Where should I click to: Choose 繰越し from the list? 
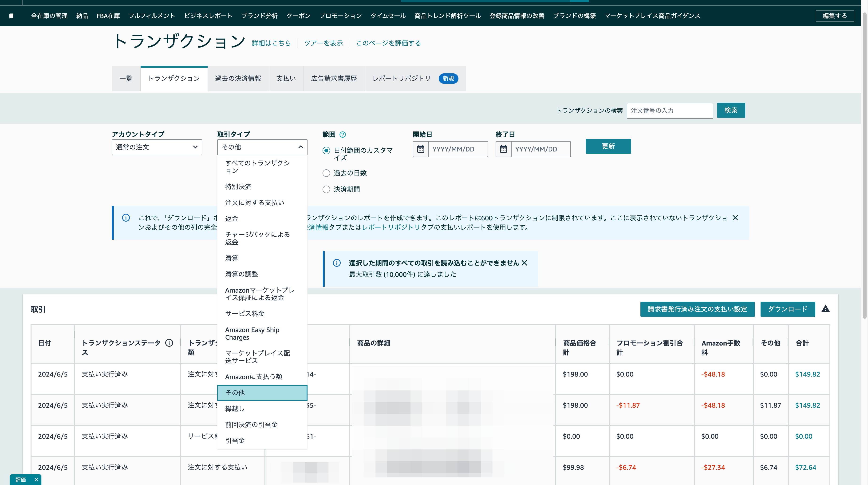click(262, 409)
